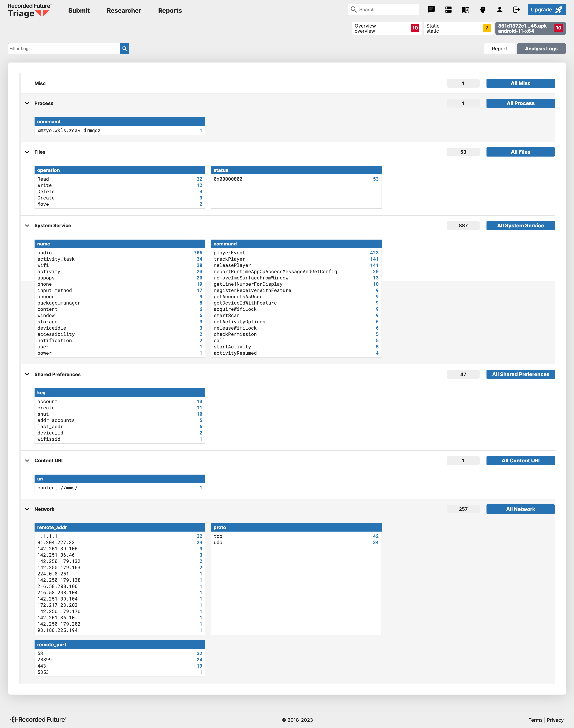Select the getDeviceIdWithFeature command row
The image size is (574, 728).
tap(296, 303)
